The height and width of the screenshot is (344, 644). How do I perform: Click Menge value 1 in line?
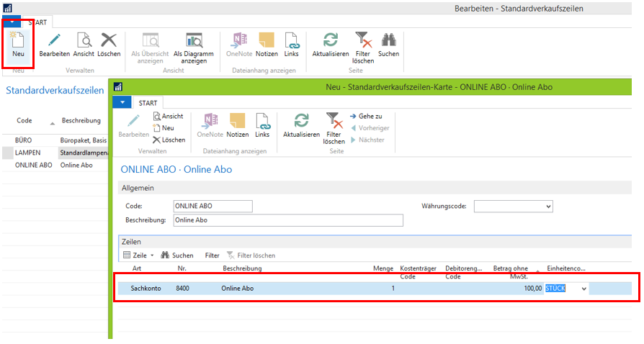coord(393,289)
